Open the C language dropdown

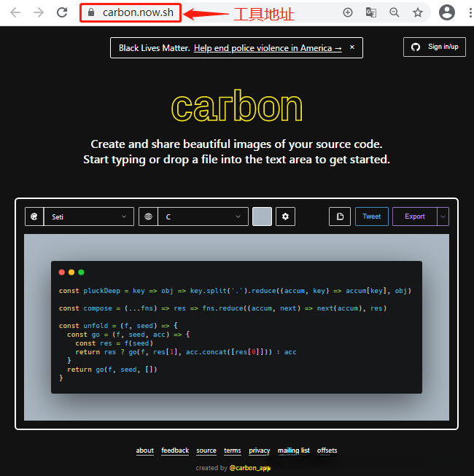click(203, 216)
